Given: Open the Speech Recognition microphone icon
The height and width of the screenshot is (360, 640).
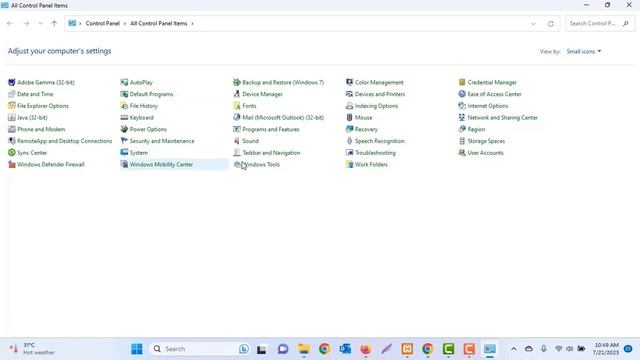Looking at the screenshot, I should [349, 141].
